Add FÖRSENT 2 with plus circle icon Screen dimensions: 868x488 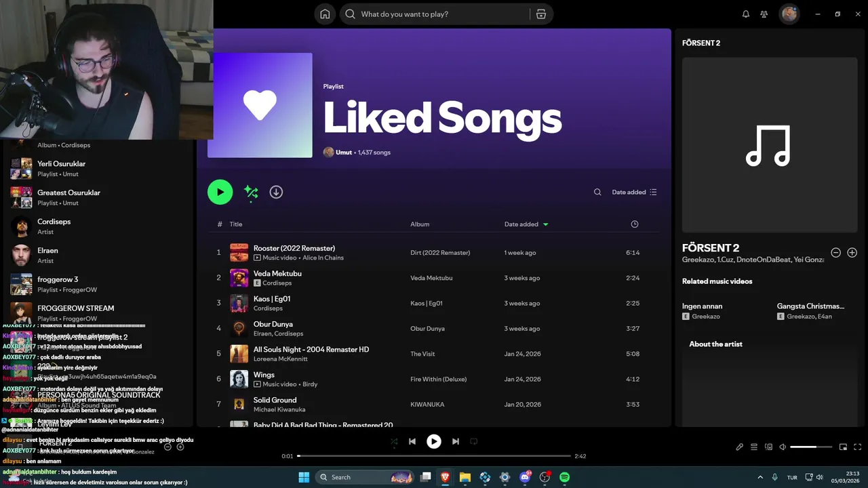tap(852, 253)
